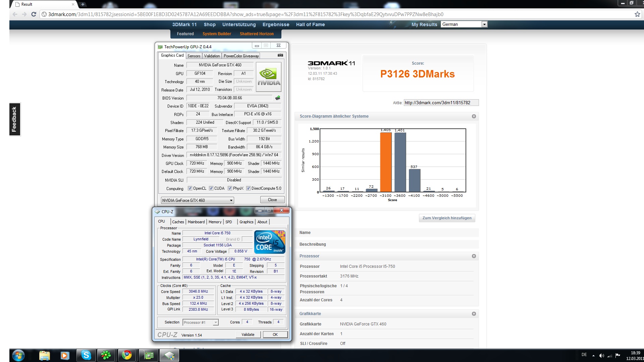Open Windows Media Player from the taskbar
The image size is (644, 362).
click(x=65, y=355)
